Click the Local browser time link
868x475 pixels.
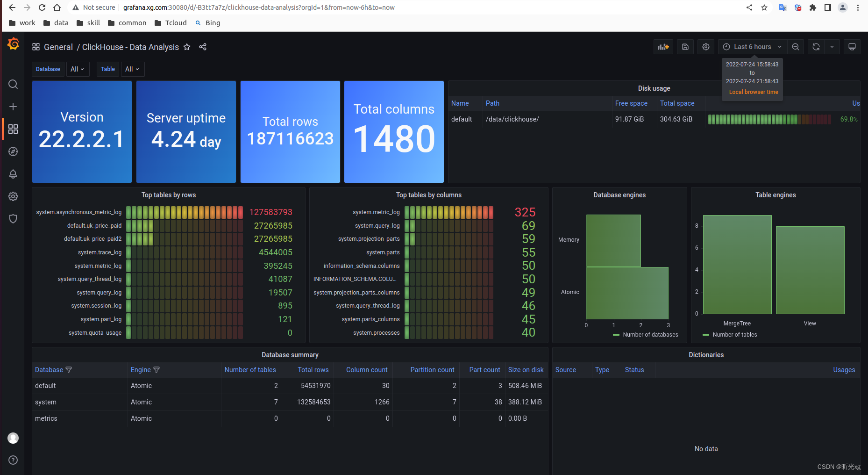(x=753, y=92)
